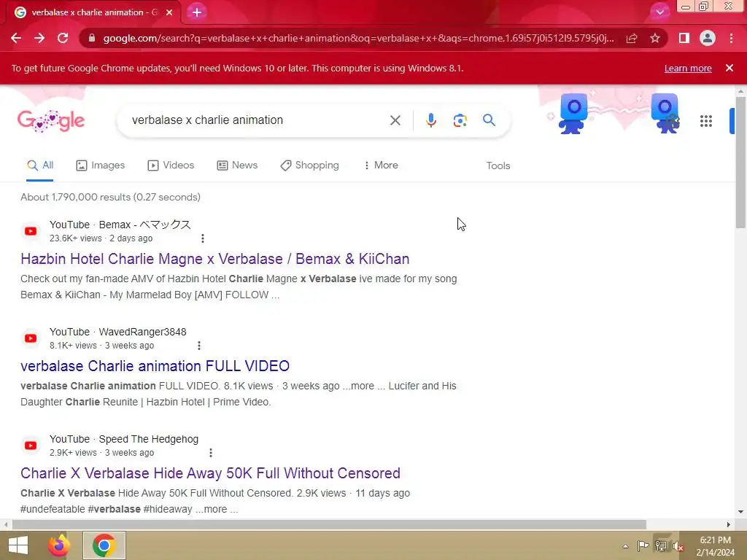Click YouTube icon of Speed The Hedgehog result
Screen dimensions: 747x560
pos(31,446)
